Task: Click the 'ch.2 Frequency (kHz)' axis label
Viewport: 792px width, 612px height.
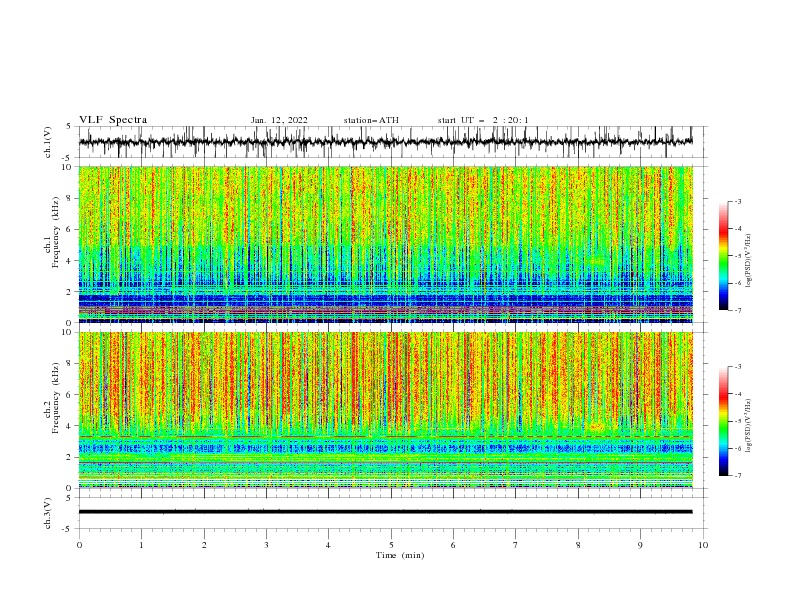Action: 52,398
